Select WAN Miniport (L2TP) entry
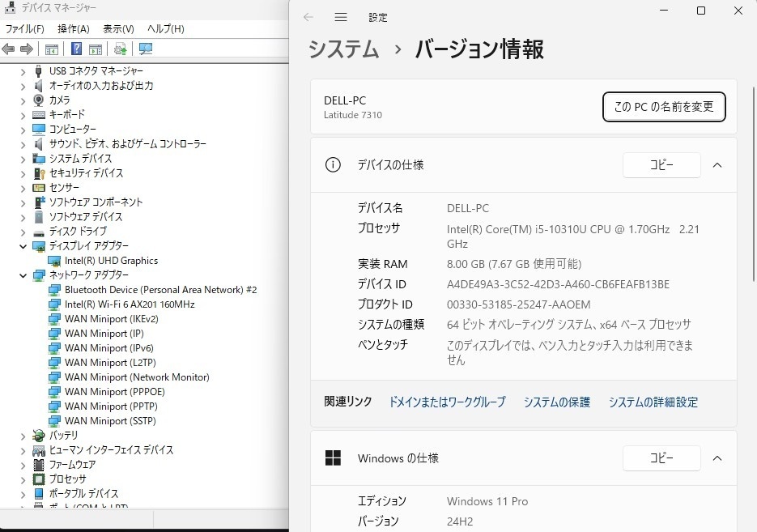This screenshot has width=757, height=532. pos(110,363)
